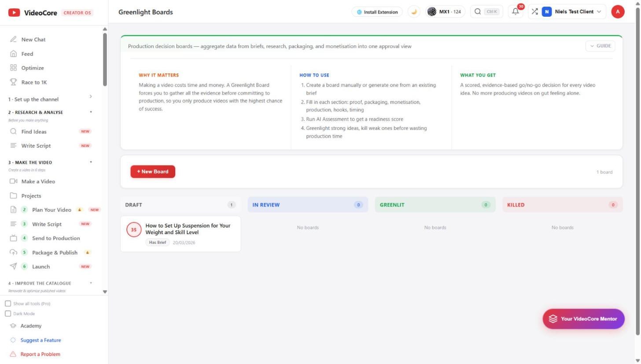Collapse the Make the Video section
The width and height of the screenshot is (641, 364).
click(51, 162)
